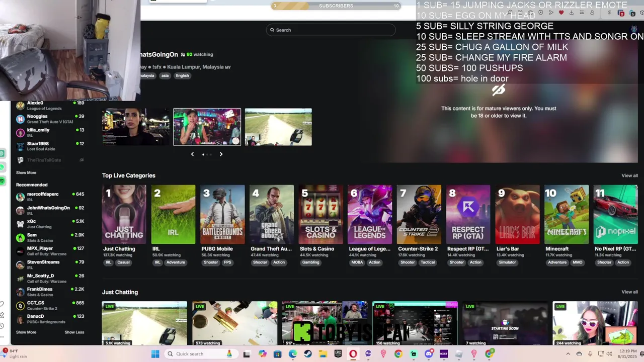644x362 pixels.
Task: Go to the next featured stream
Action: (x=221, y=154)
